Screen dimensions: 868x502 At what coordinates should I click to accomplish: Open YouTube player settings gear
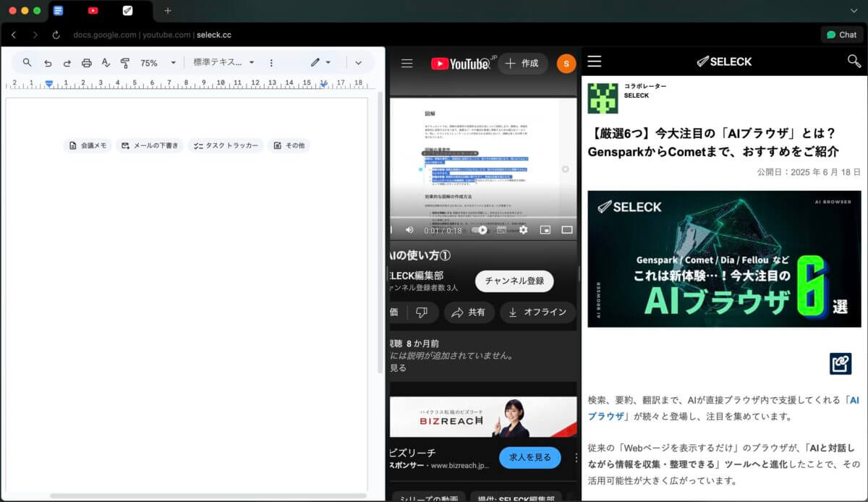click(x=523, y=230)
